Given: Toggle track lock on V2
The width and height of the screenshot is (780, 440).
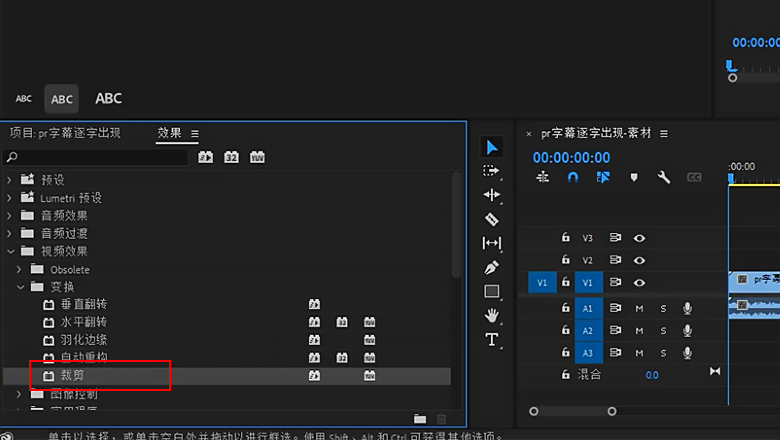Looking at the screenshot, I should (565, 260).
